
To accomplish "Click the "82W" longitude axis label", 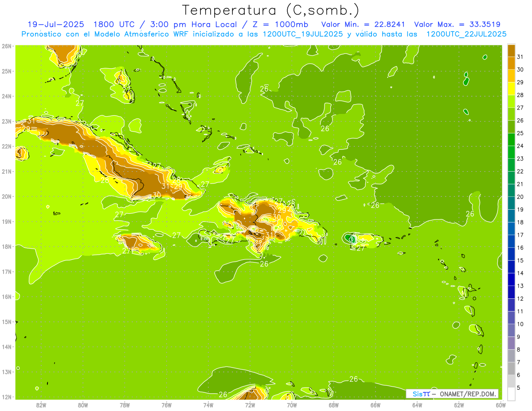I will 41,404.
